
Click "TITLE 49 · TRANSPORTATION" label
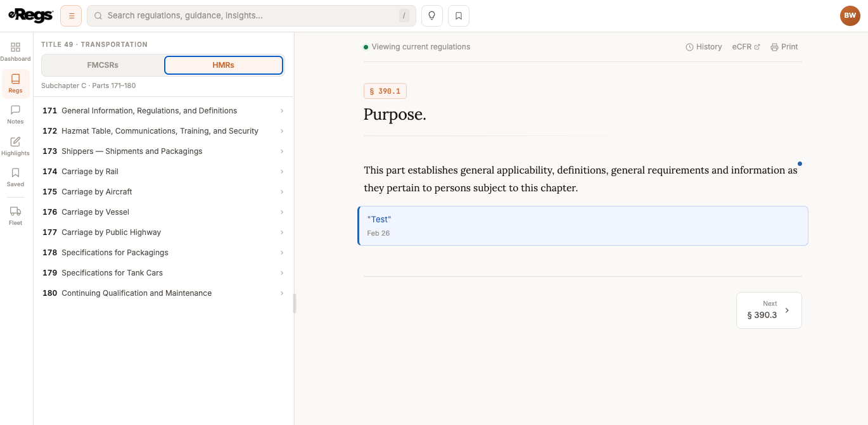point(94,44)
